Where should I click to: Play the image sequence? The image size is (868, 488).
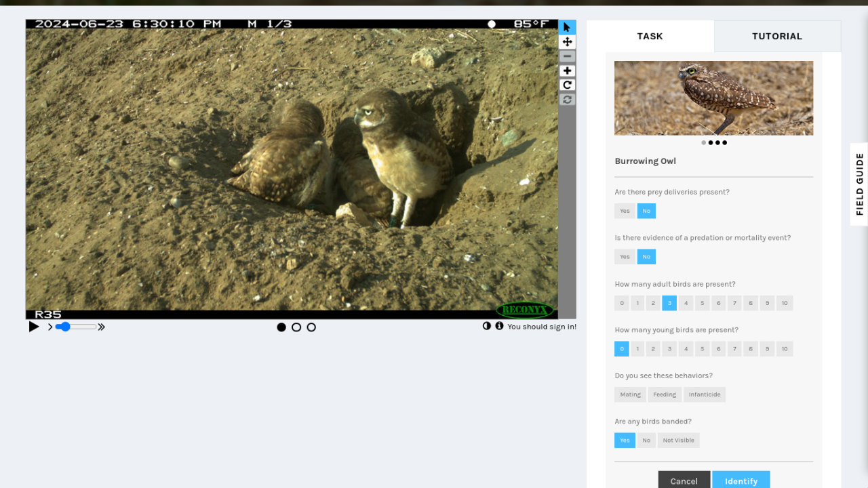34,327
